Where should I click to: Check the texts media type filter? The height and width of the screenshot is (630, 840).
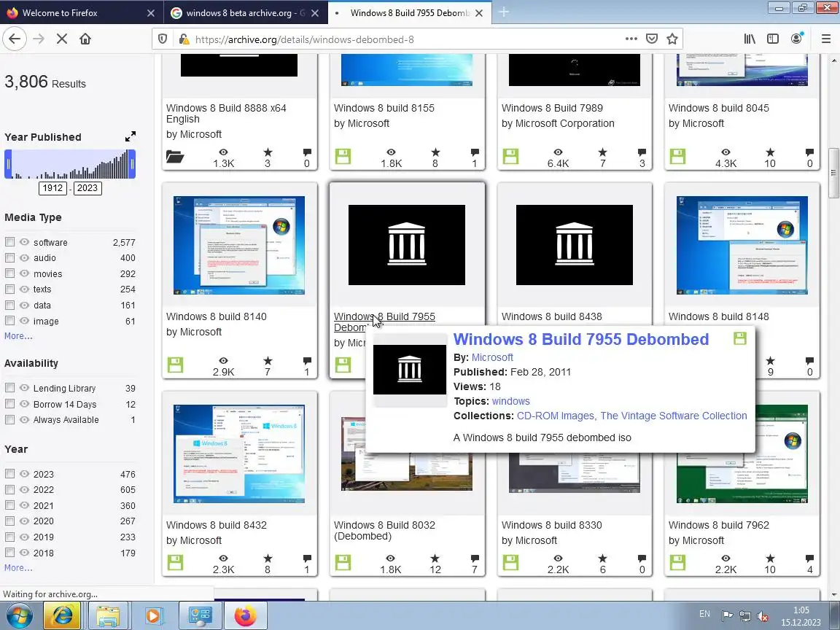pyautogui.click(x=9, y=289)
